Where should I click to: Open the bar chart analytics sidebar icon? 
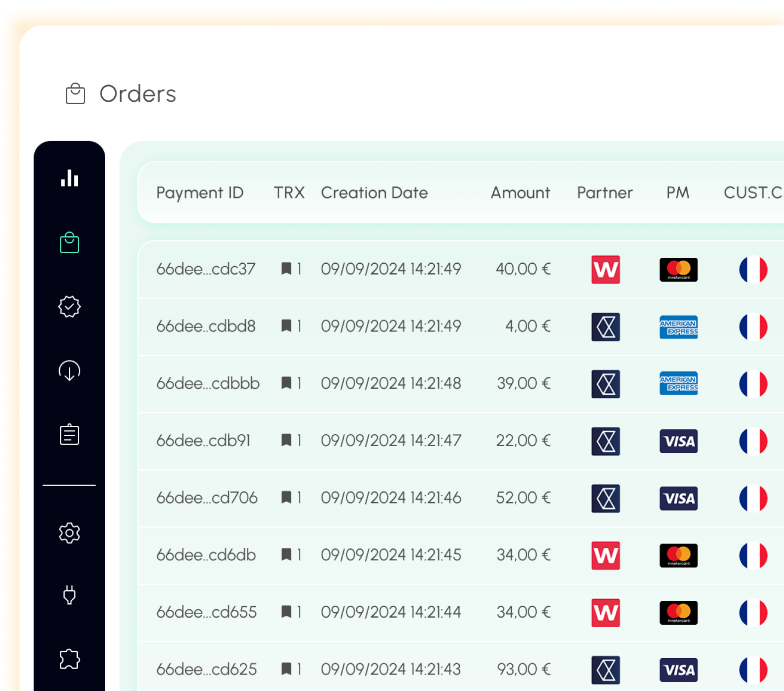point(69,178)
